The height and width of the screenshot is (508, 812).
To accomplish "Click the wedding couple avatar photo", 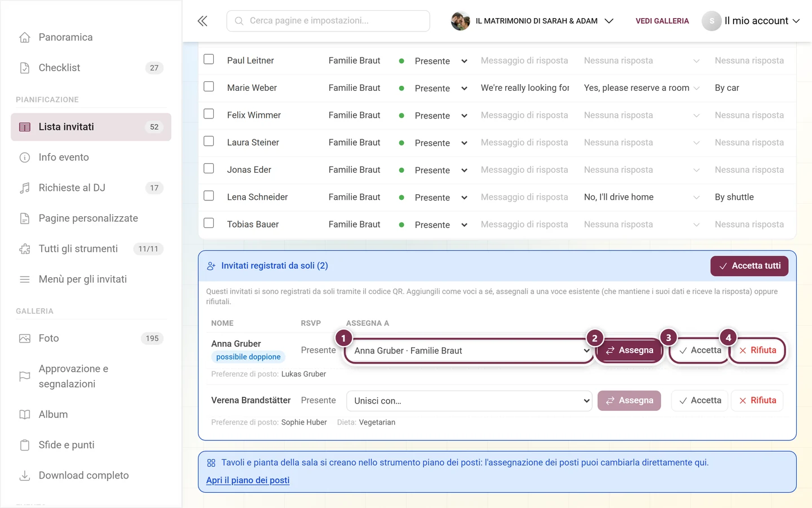I will [x=460, y=21].
